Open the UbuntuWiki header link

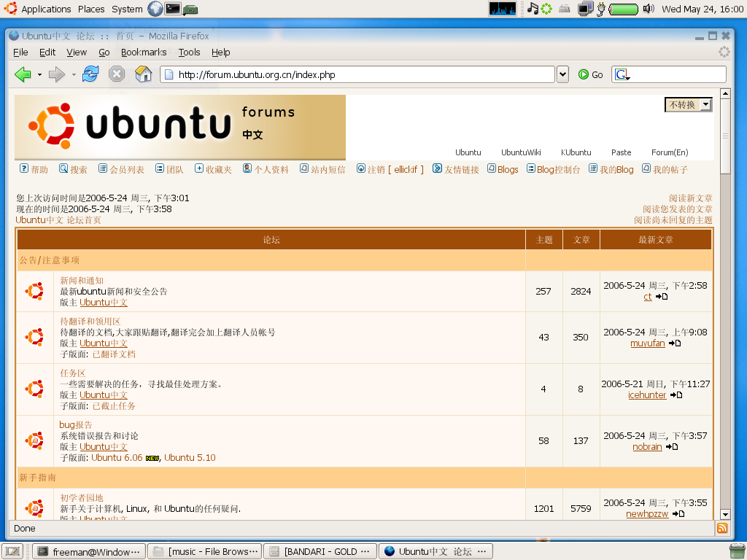click(521, 152)
